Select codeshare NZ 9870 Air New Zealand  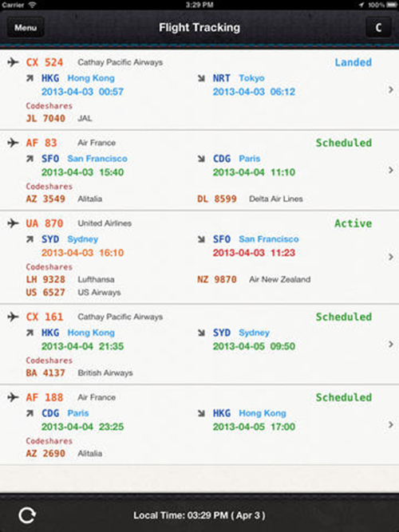point(254,280)
